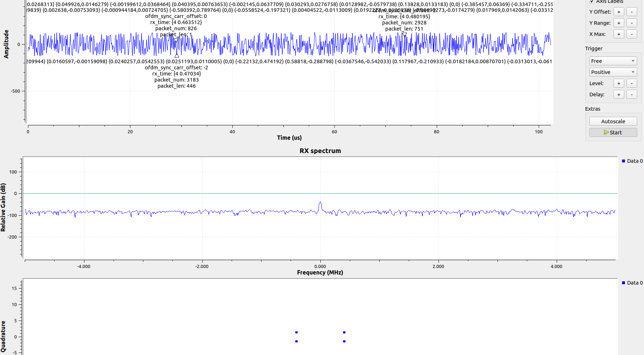Click the Autoscale button
The image size is (644, 355).
tap(613, 121)
